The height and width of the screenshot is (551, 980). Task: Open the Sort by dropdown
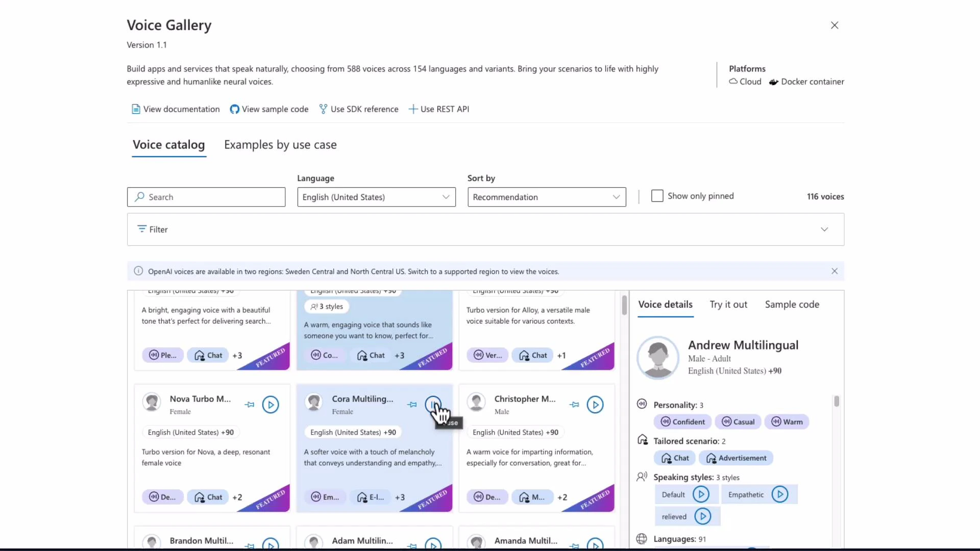click(546, 197)
